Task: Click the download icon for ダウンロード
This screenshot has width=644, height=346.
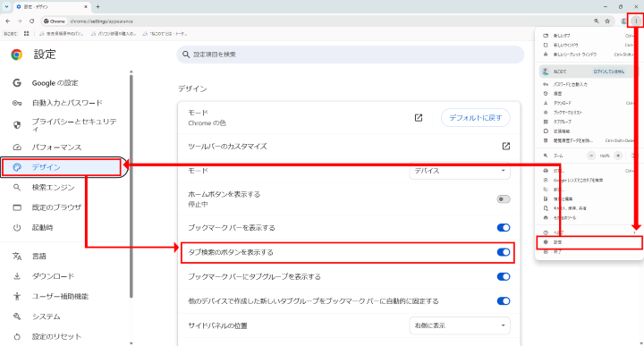Action: point(17,276)
